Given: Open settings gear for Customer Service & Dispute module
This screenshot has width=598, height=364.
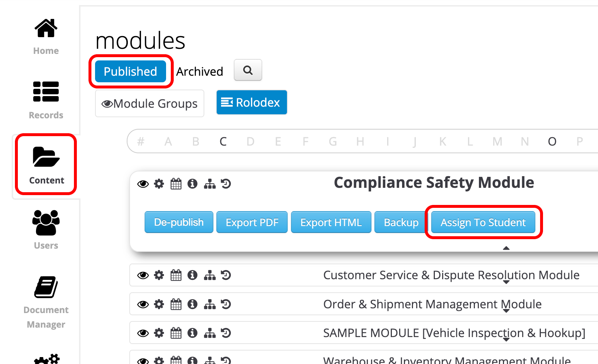Looking at the screenshot, I should coord(159,275).
